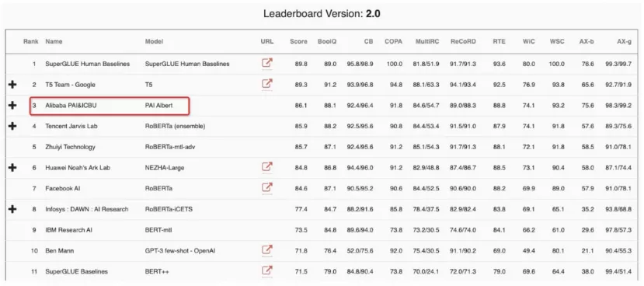The width and height of the screenshot is (644, 286).
Task: Click the COPA column header
Action: [393, 41]
